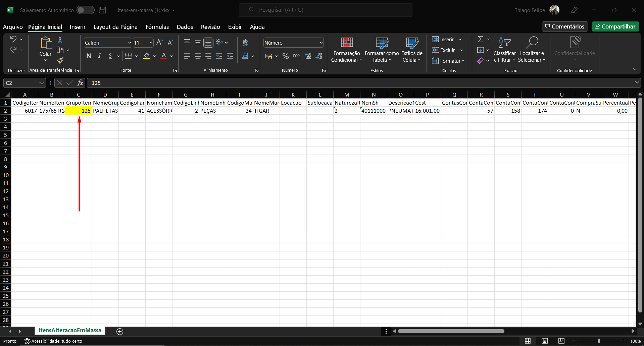Click the Compartilhar button
Image resolution: width=644 pixels, height=346 pixels.
point(615,26)
